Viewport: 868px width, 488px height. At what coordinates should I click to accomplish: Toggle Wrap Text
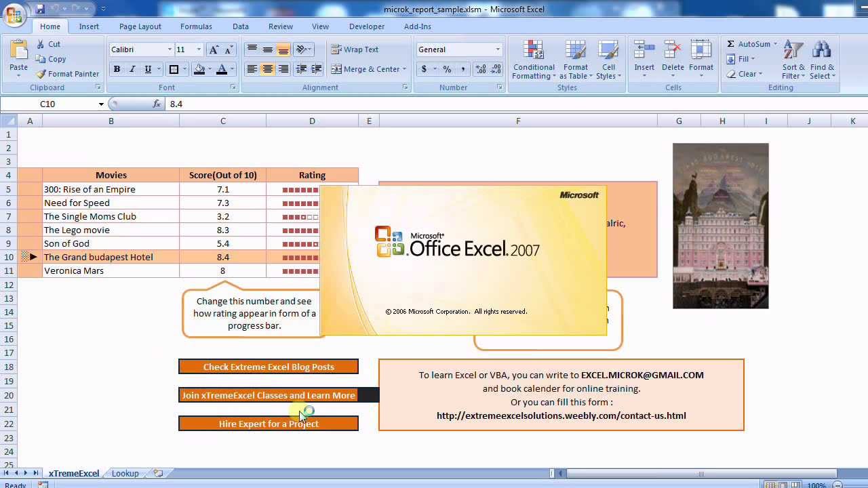355,49
